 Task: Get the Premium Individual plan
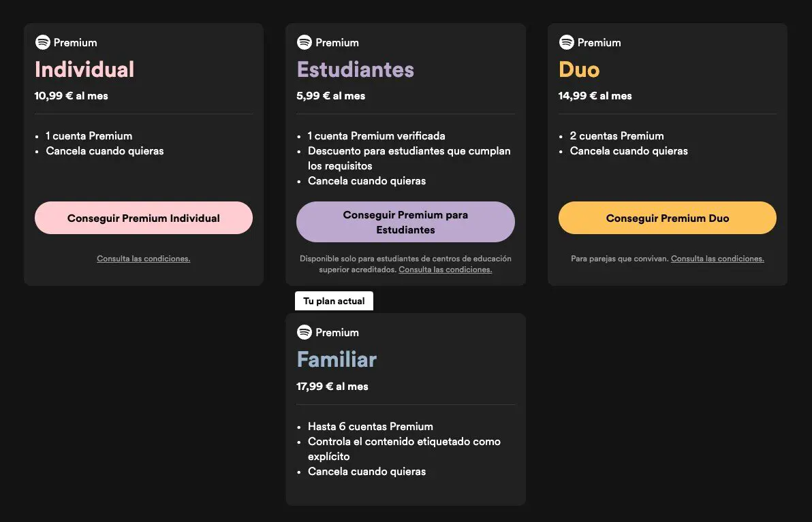pyautogui.click(x=144, y=218)
